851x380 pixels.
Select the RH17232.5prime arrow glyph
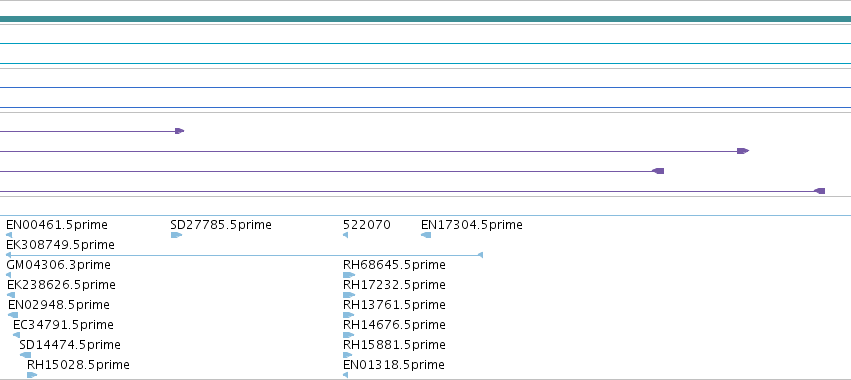click(349, 295)
